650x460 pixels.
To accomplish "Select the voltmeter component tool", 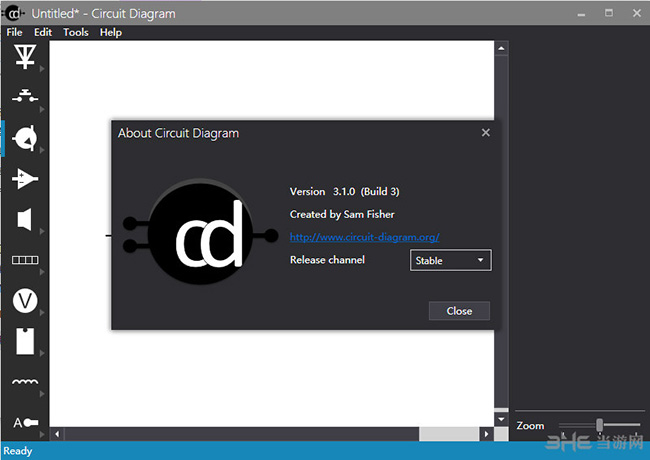I will tap(25, 300).
